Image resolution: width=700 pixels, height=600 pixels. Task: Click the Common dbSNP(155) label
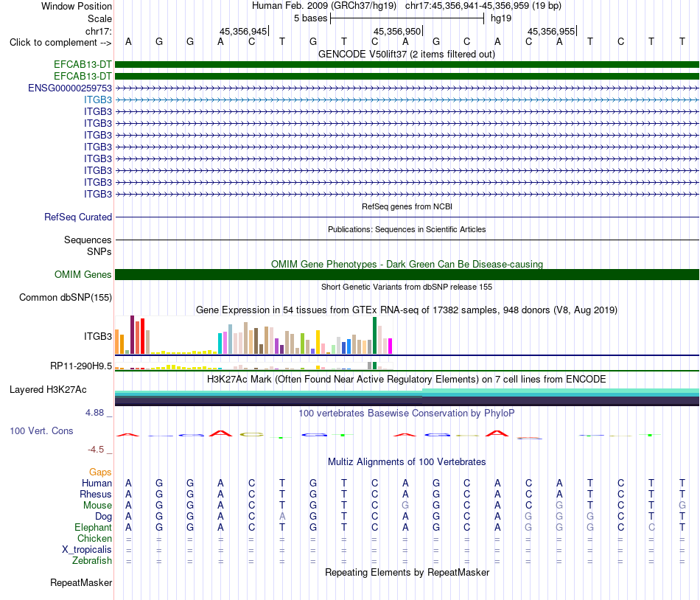pos(65,297)
